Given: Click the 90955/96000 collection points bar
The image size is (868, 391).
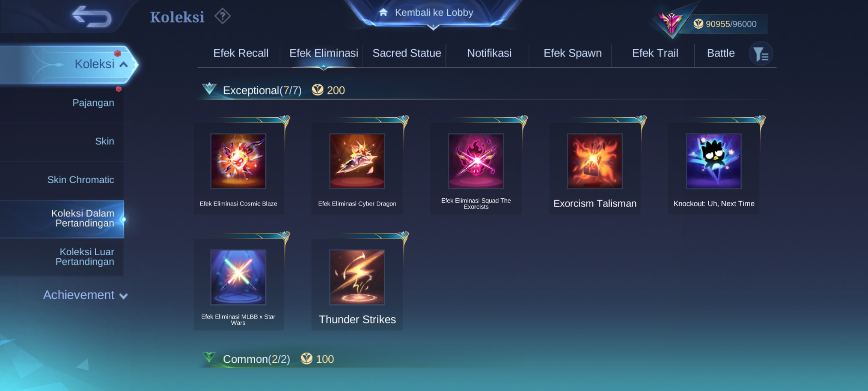Looking at the screenshot, I should point(725,24).
